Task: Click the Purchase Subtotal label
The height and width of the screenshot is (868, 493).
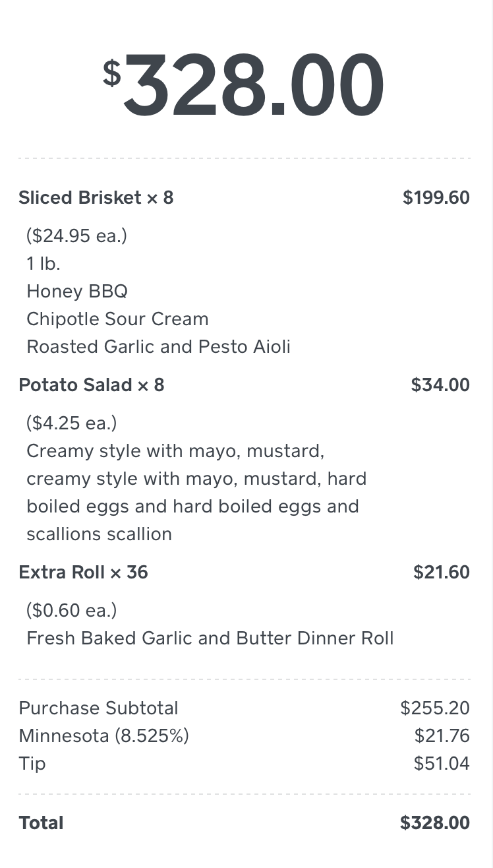Action: (x=99, y=708)
